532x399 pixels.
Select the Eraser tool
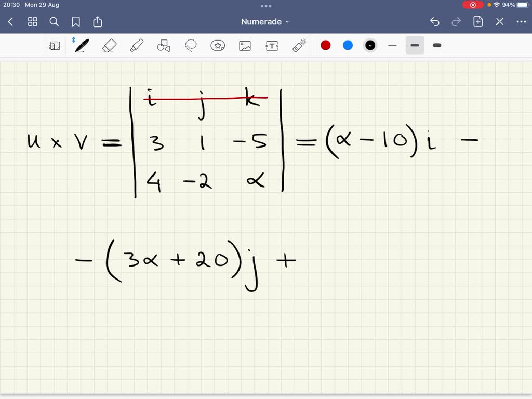(109, 45)
